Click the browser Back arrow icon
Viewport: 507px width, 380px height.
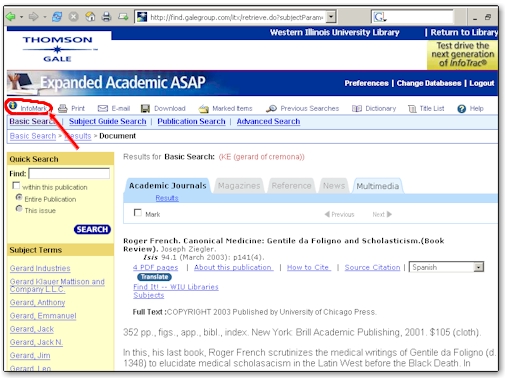click(11, 16)
